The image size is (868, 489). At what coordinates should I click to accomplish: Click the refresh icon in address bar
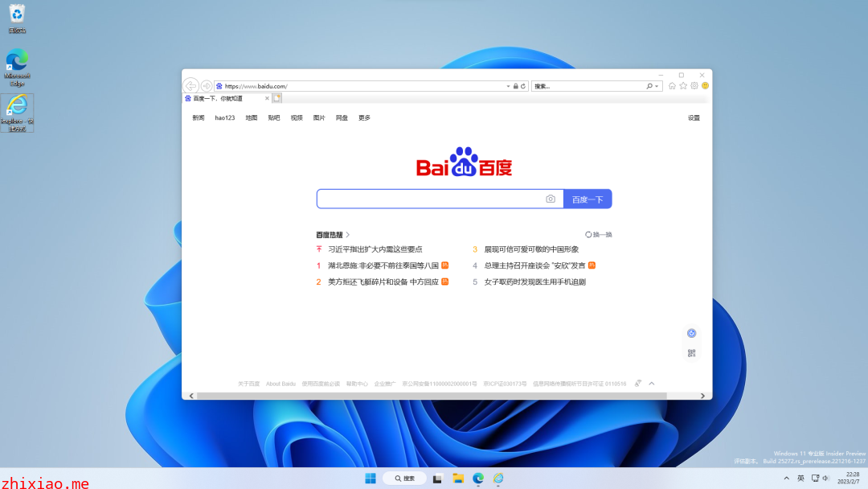[x=523, y=86]
